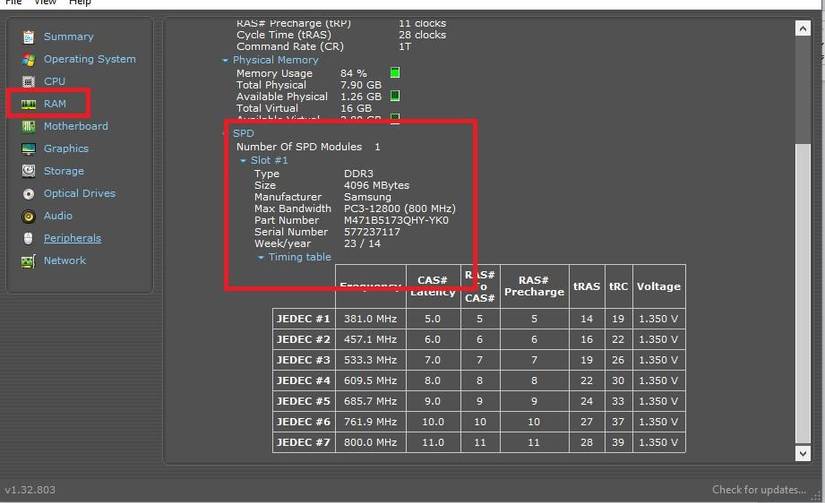
Task: Click the scrollbar down arrow
Action: (802, 454)
